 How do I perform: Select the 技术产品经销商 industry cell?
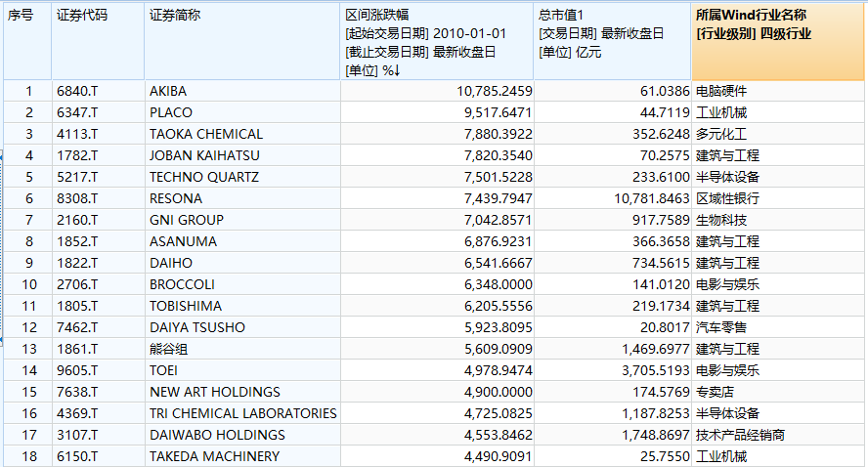click(x=740, y=435)
